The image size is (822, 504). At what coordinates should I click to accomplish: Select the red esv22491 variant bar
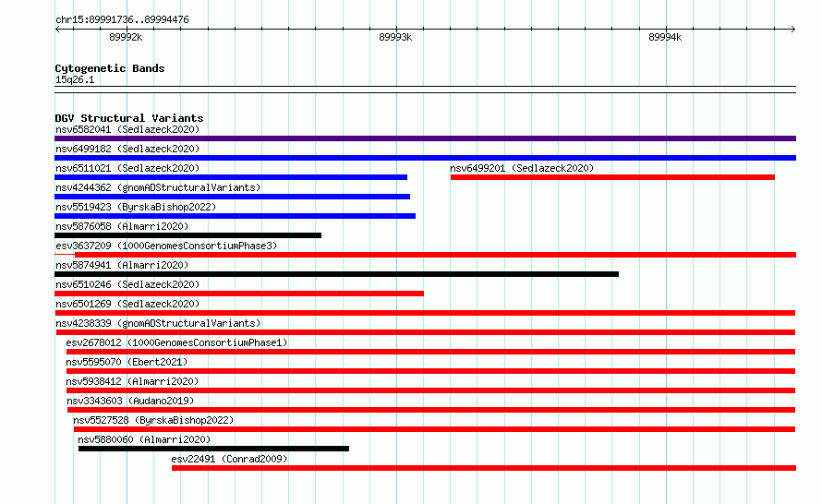[484, 468]
